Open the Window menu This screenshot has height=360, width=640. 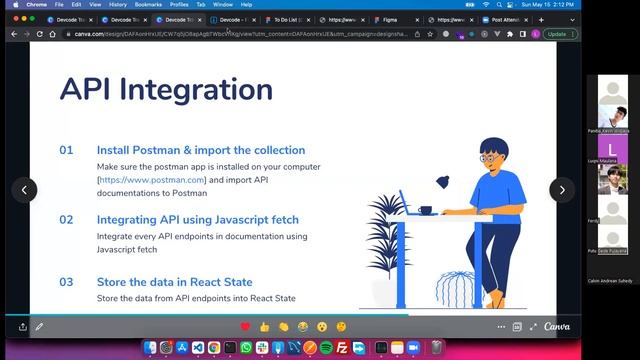point(223,4)
